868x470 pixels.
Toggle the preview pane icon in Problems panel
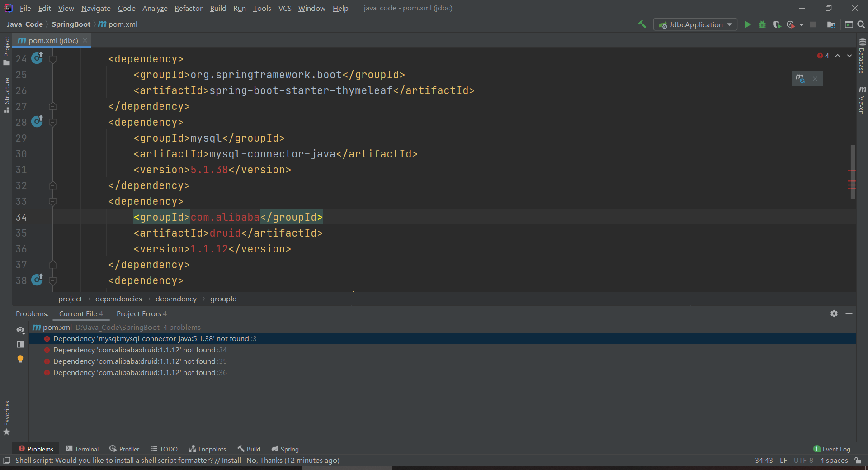[x=20, y=344]
